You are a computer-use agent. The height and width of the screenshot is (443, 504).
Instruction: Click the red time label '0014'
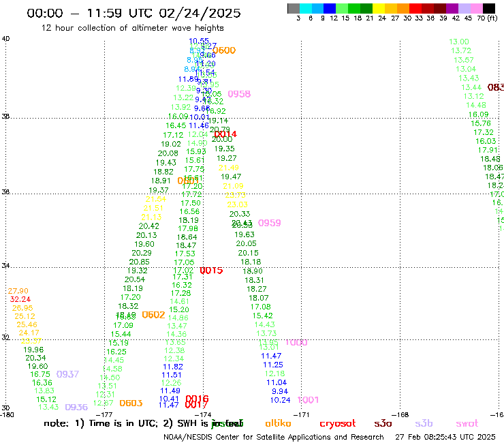click(x=225, y=134)
